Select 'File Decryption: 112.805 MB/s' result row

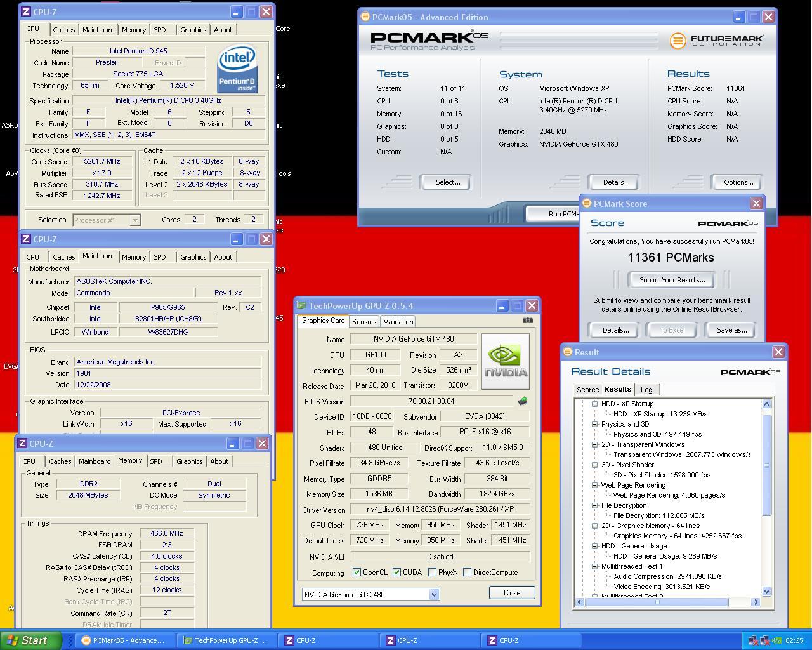[x=659, y=515]
